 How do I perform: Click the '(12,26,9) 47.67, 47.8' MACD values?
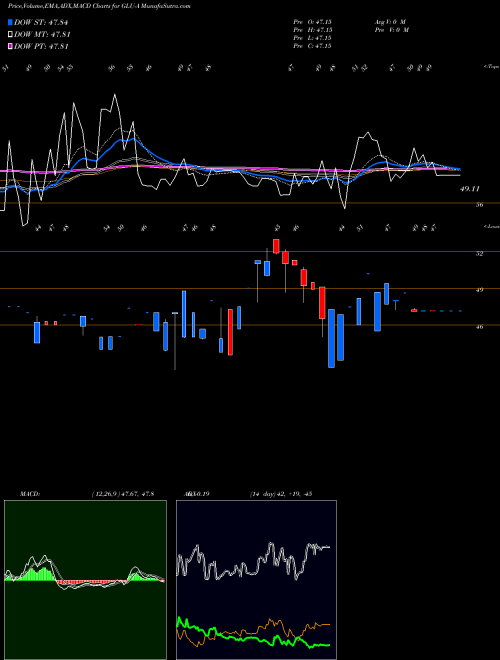tap(122, 494)
